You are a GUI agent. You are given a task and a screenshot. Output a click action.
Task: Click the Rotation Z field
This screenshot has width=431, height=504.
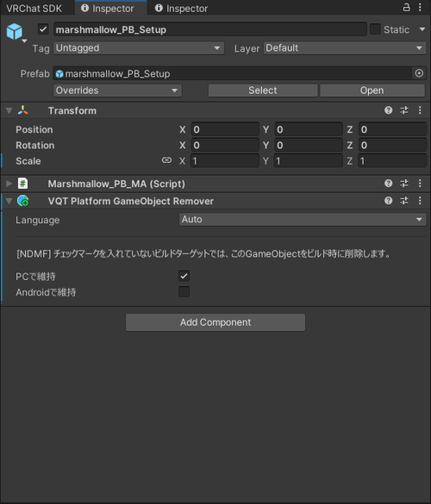pyautogui.click(x=392, y=145)
